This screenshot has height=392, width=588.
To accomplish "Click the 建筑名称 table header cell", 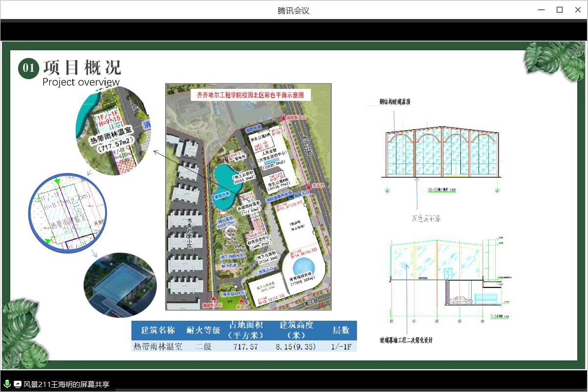I will pyautogui.click(x=158, y=330).
